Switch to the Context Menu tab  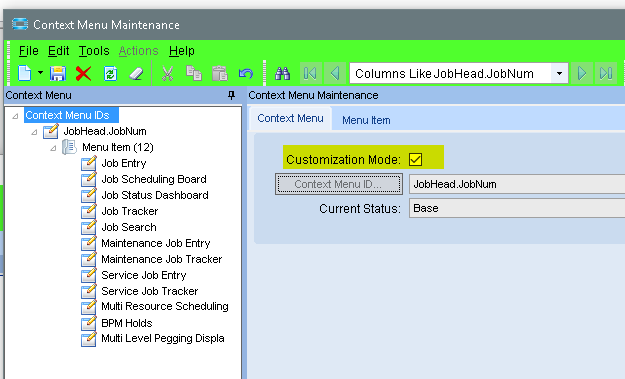click(x=290, y=118)
